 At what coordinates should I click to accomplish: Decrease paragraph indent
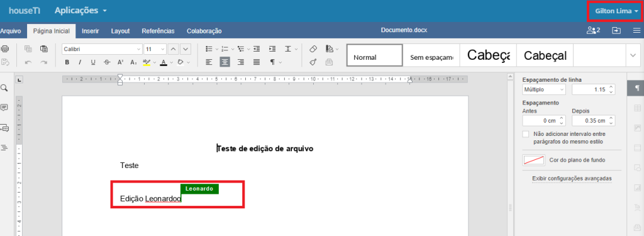[257, 49]
